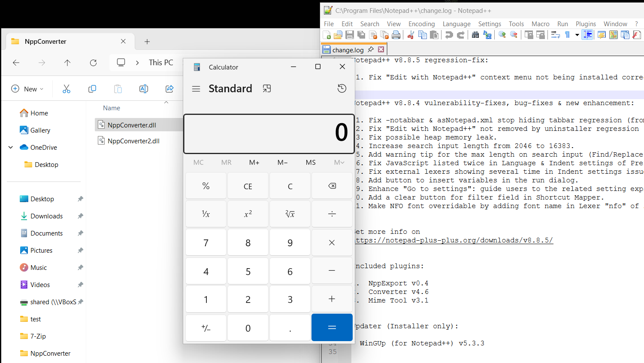The image size is (644, 363).
Task: Click New file icon in Notepad++ toolbar
Action: click(x=327, y=35)
